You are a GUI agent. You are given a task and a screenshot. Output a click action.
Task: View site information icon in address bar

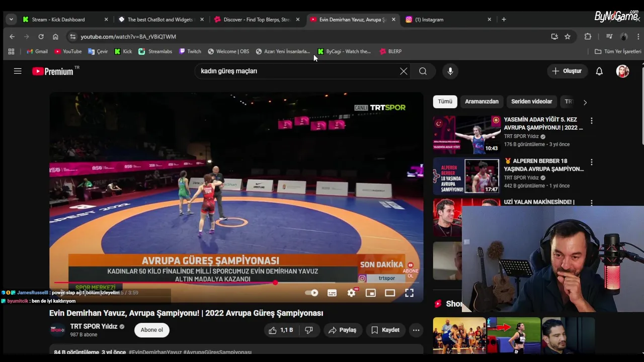[72, 37]
